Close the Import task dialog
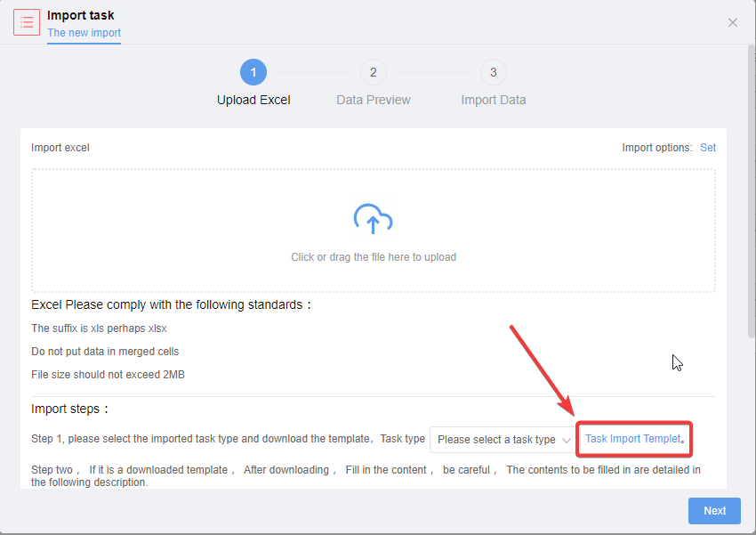Viewport: 756px width, 535px height. click(732, 22)
